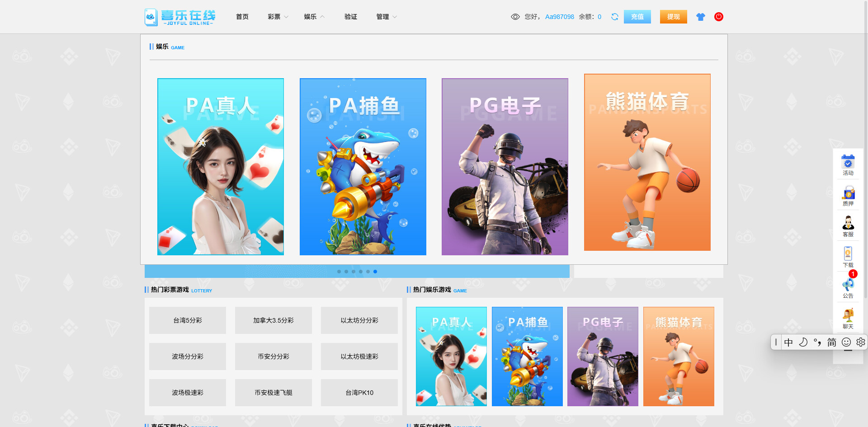This screenshot has height=427, width=868.
Task: Expand the 管理 dropdown menu
Action: [x=386, y=17]
